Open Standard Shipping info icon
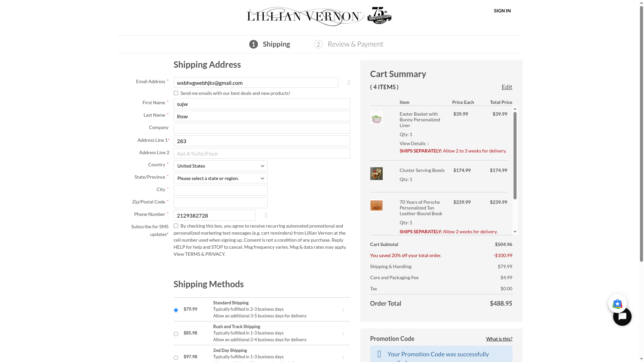644x362 pixels. [343, 310]
